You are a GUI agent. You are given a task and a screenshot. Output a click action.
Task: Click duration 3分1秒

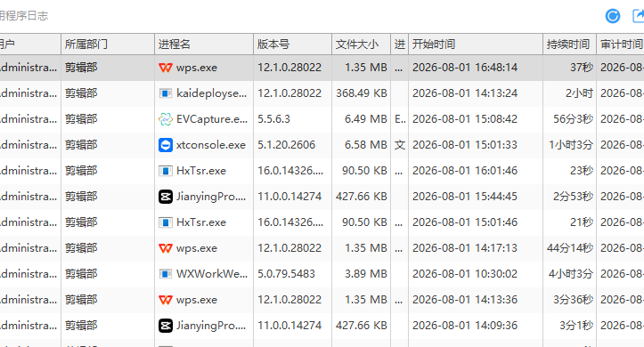[x=576, y=326]
